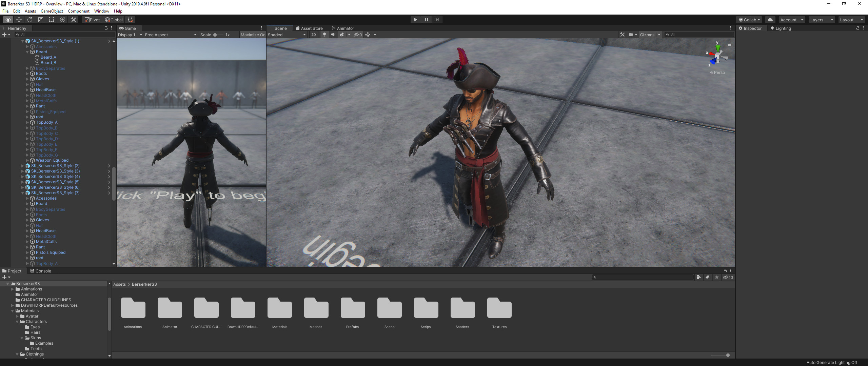The image size is (868, 366).
Task: Open Project panel options menu
Action: coord(731,270)
